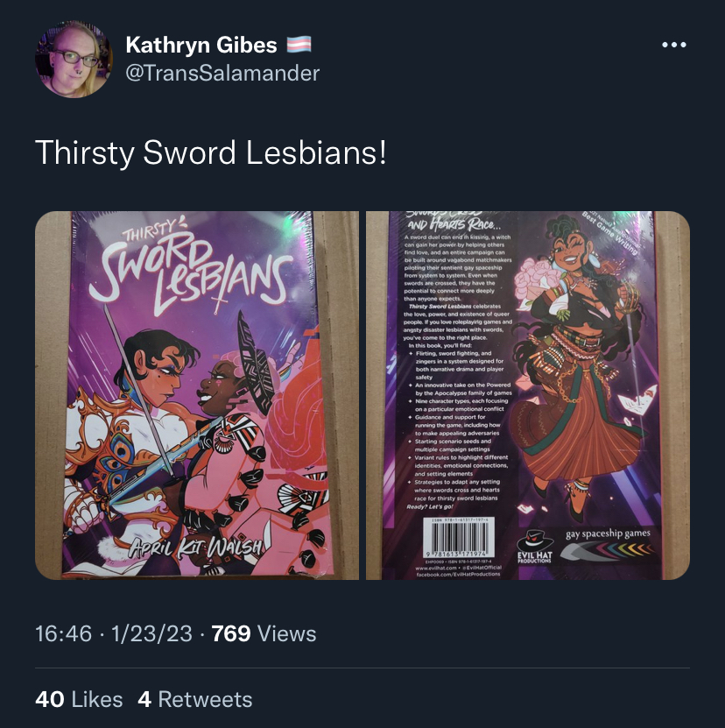This screenshot has height=728, width=725.
Task: Click the April Kit Walsh author name on cover
Action: pos(196,548)
